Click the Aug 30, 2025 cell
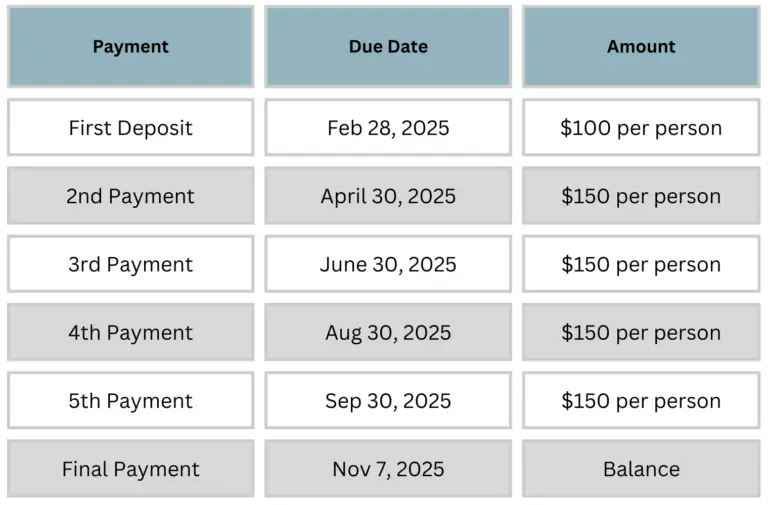768x505 pixels. click(388, 332)
